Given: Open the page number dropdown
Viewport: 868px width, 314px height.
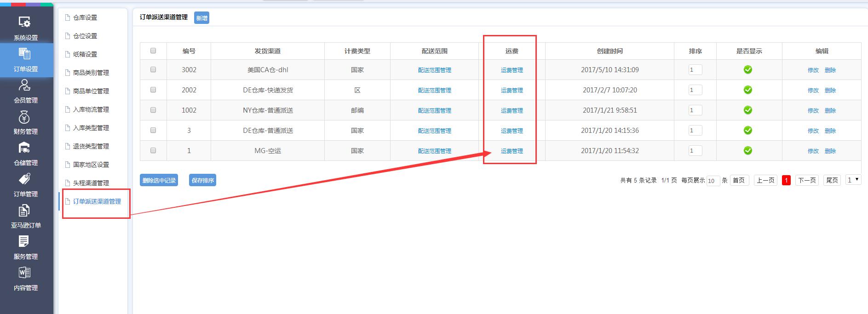Looking at the screenshot, I should tap(853, 180).
